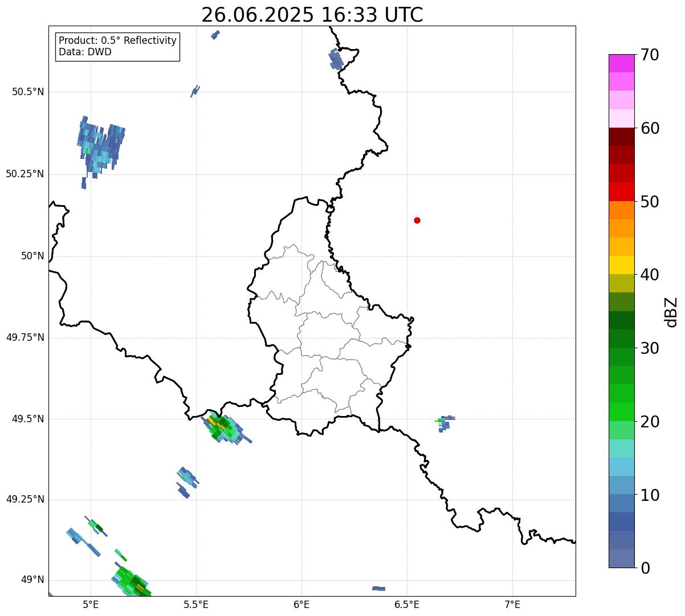Click the magenta top colorbar segment
Viewport: 685px width, 616px height.
click(x=621, y=63)
